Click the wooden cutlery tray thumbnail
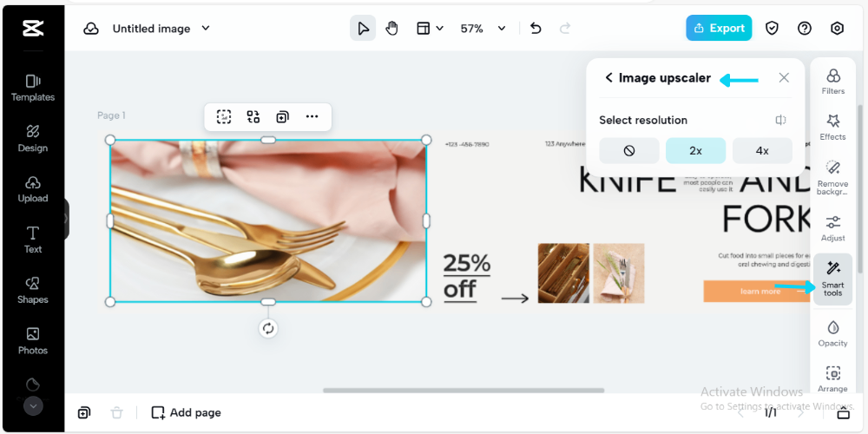 [x=563, y=273]
